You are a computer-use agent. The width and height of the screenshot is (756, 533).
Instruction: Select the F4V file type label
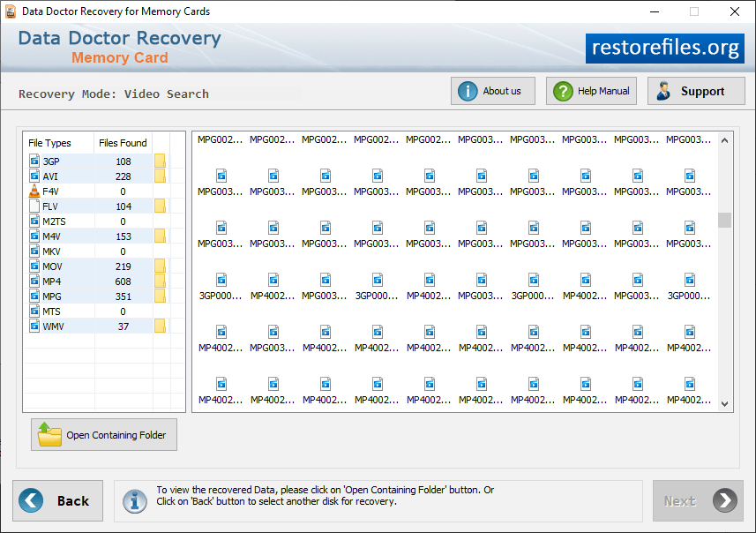point(50,191)
